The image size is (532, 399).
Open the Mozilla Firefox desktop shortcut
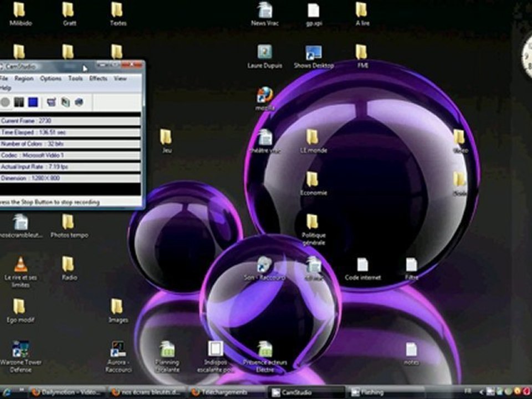[265, 95]
